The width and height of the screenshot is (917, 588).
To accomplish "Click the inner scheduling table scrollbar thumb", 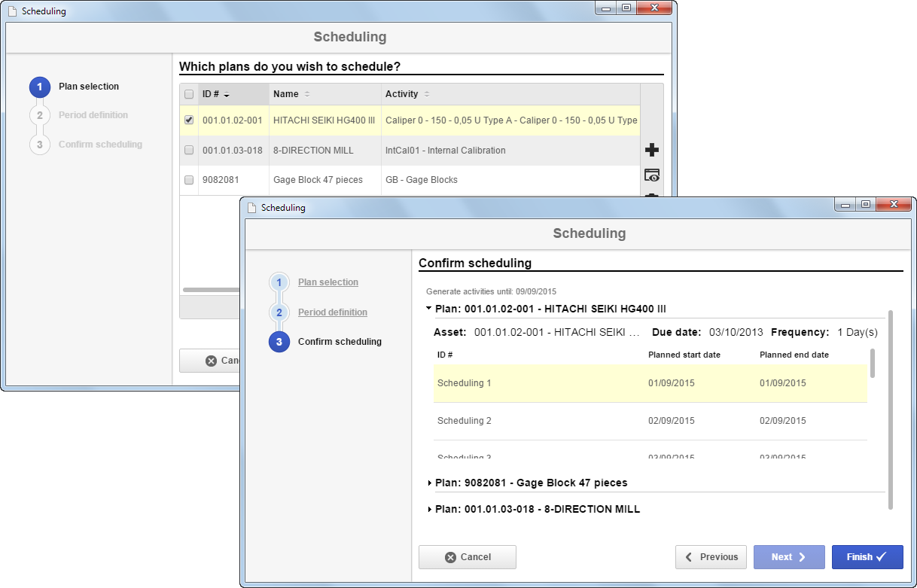I will click(x=873, y=362).
